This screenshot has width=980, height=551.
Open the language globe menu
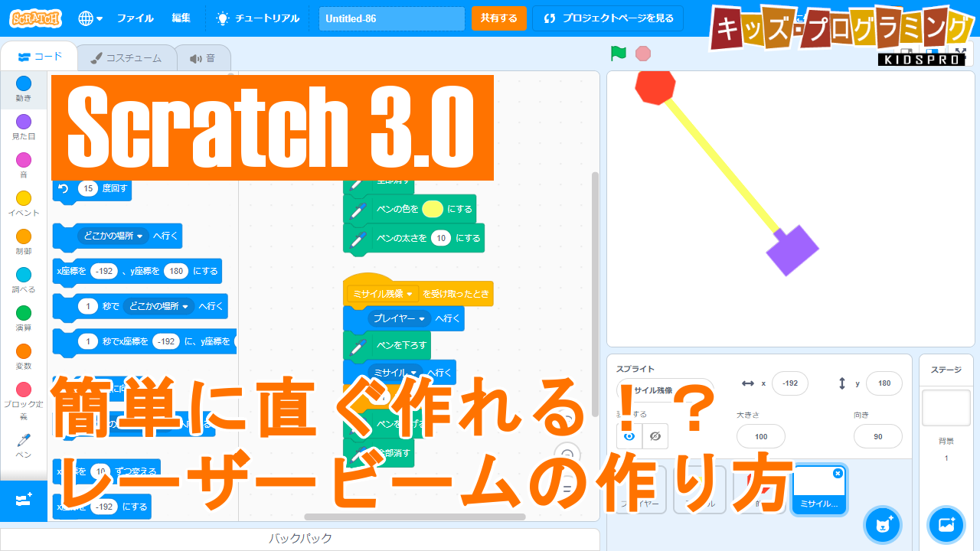tap(90, 18)
